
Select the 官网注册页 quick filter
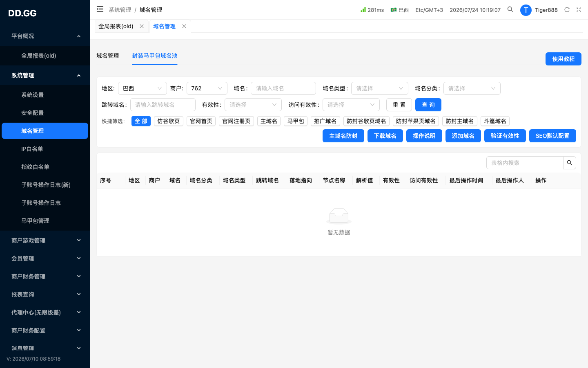coord(236,121)
